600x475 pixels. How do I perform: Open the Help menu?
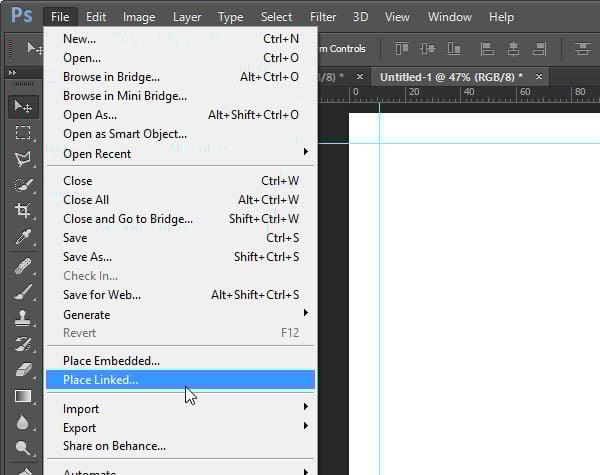(x=501, y=17)
